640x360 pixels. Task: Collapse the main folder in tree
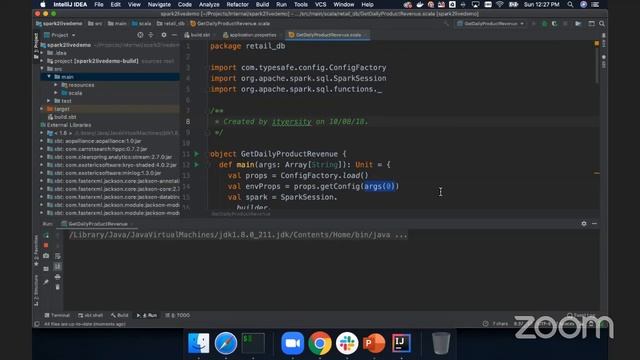tap(49, 77)
